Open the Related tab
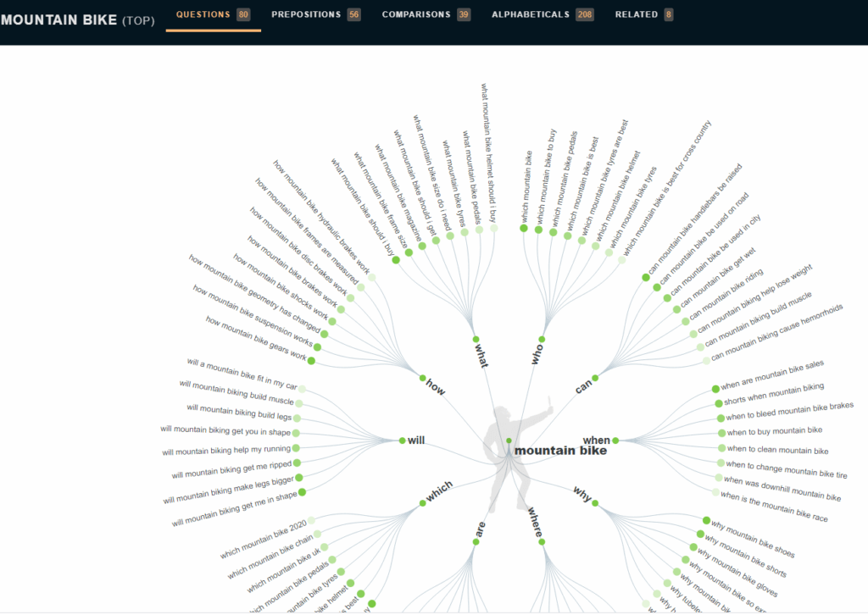Viewport: 868px width, 615px height. 644,15
